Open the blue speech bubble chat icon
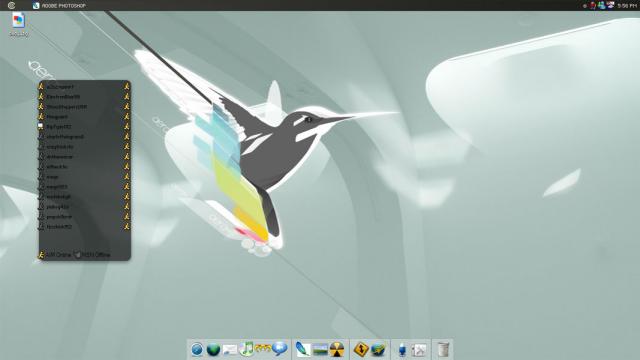This screenshot has width=640, height=360. click(x=280, y=349)
